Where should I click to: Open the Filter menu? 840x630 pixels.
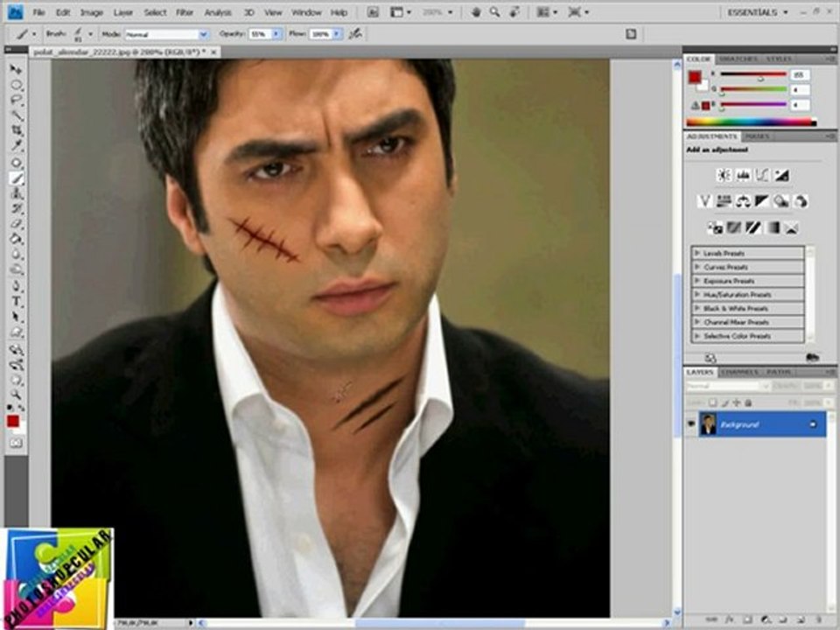click(x=185, y=12)
